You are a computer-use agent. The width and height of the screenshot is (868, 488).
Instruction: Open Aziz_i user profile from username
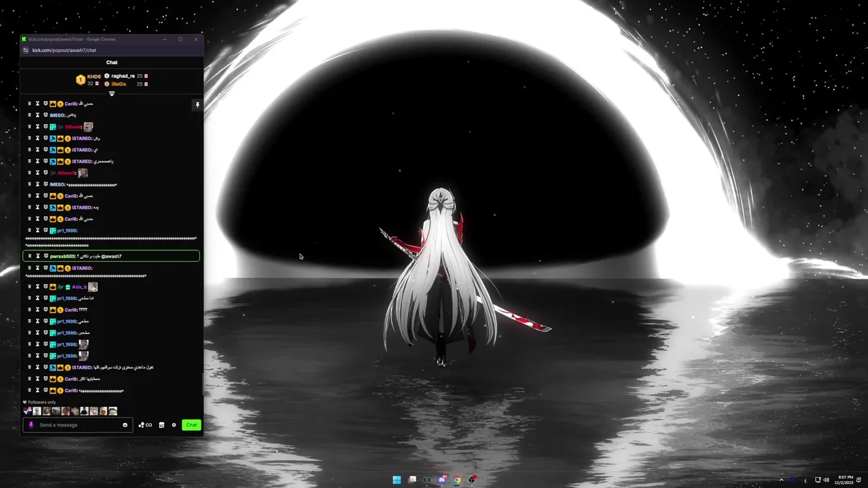tap(79, 287)
